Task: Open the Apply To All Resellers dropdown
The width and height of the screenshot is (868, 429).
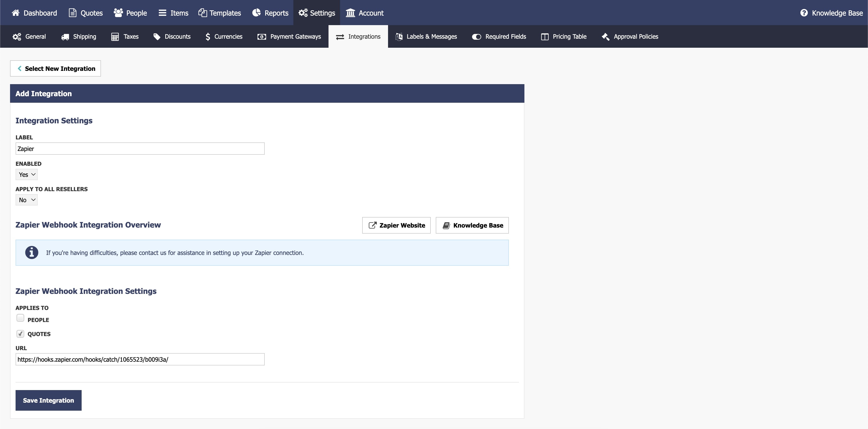Action: pos(27,200)
